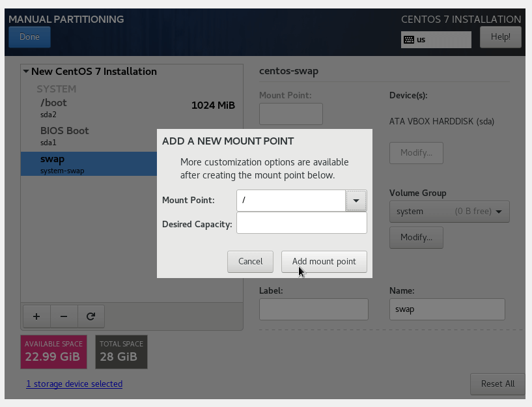Click the Done button
532x407 pixels.
click(29, 37)
